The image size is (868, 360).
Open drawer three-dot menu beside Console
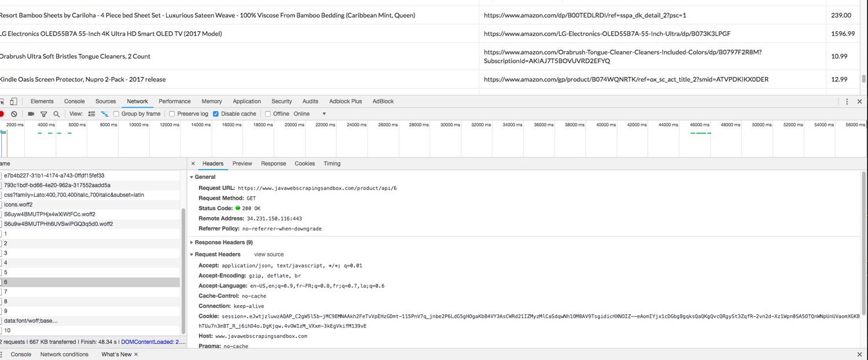pyautogui.click(x=2, y=354)
